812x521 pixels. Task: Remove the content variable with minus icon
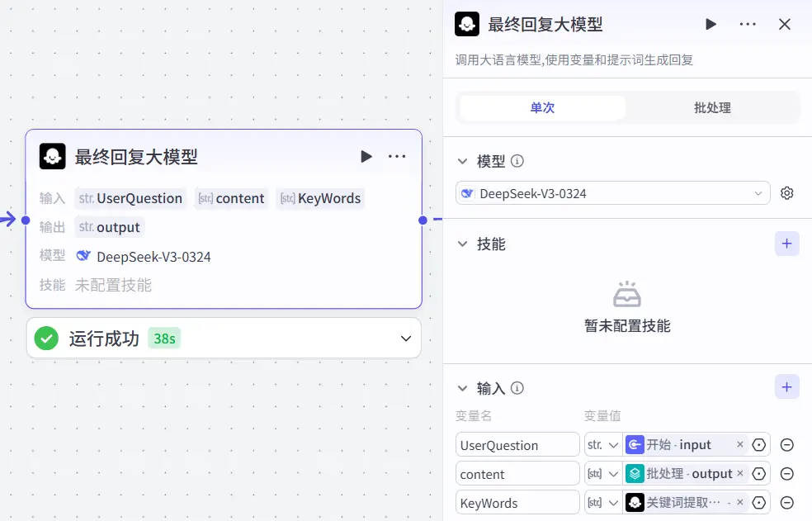coord(787,473)
